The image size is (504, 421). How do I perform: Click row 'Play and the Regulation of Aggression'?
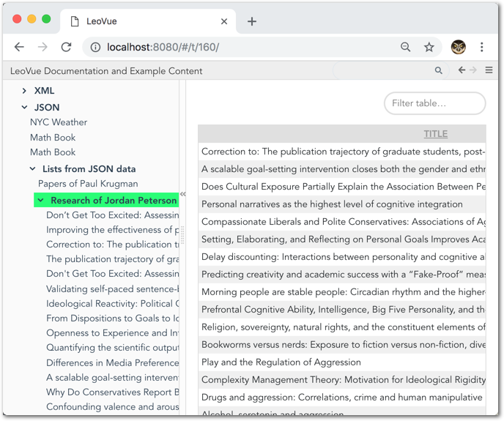(x=342, y=362)
